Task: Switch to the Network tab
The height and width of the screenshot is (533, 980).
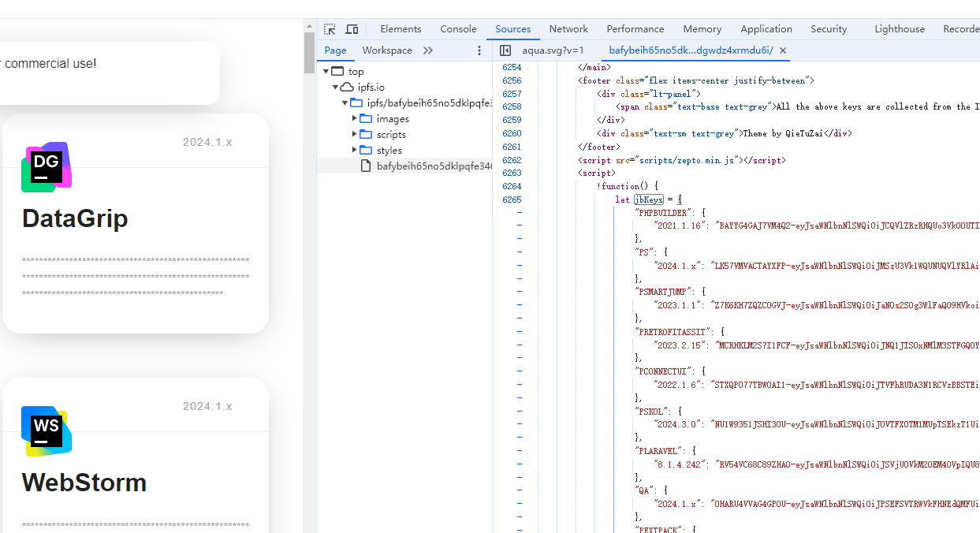Action: coord(568,29)
